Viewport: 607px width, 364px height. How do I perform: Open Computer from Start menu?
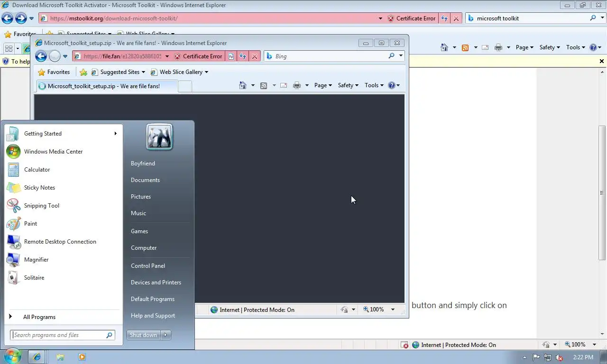pyautogui.click(x=144, y=248)
